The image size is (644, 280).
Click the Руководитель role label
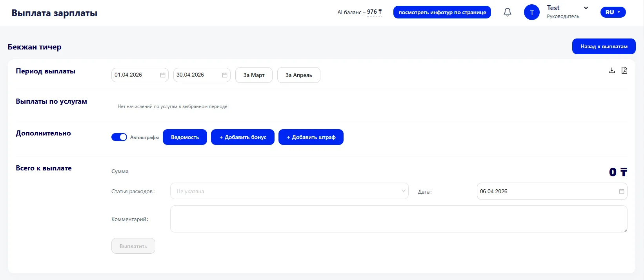[563, 16]
